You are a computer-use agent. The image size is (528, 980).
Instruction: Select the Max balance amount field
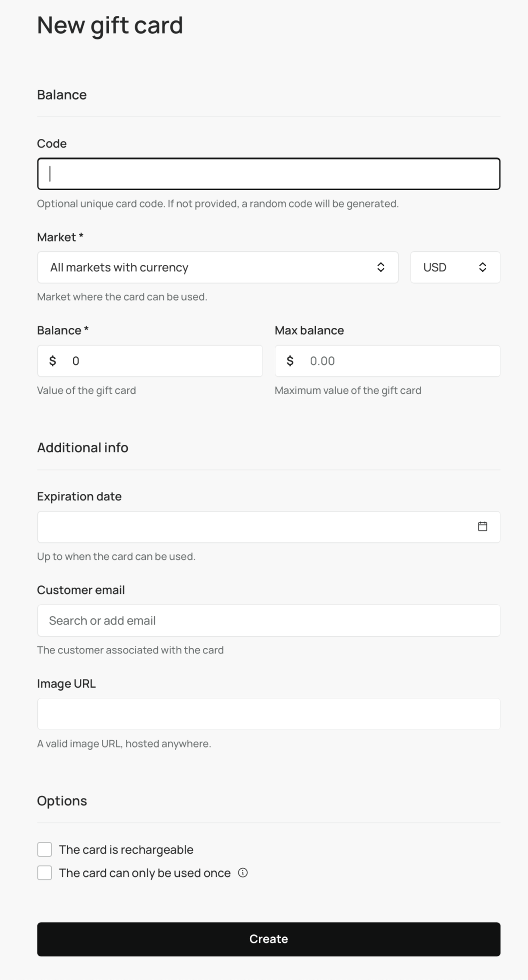click(401, 361)
